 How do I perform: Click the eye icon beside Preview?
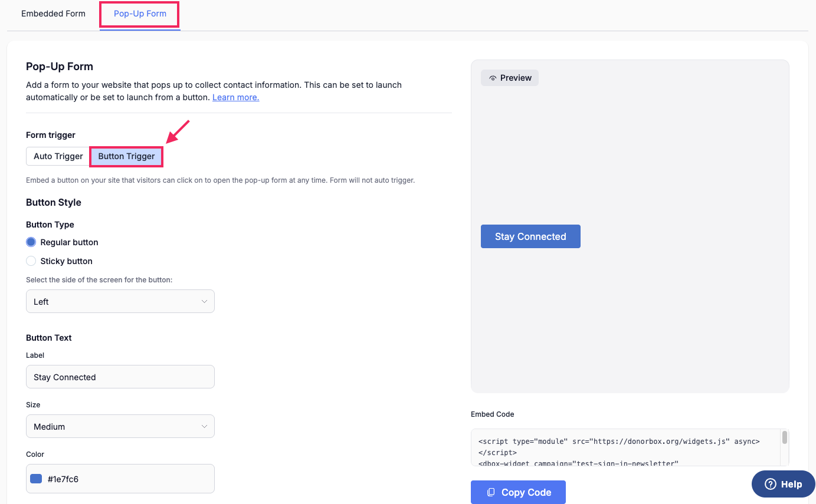pos(493,78)
